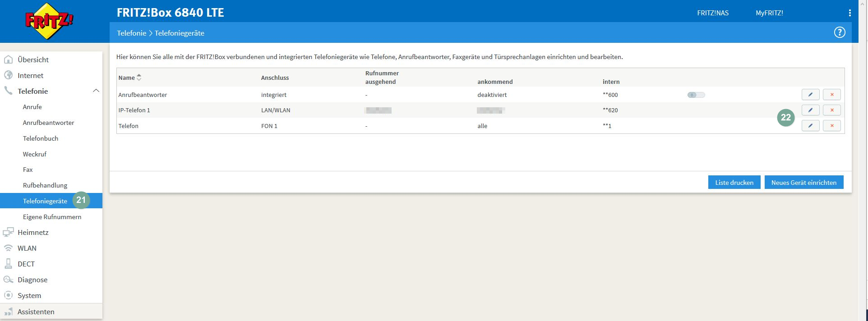868x321 pixels.
Task: Click the intern column header
Action: tap(611, 82)
